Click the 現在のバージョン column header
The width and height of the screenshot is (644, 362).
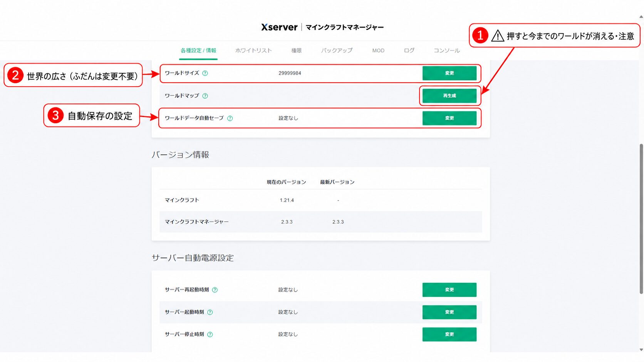point(286,182)
